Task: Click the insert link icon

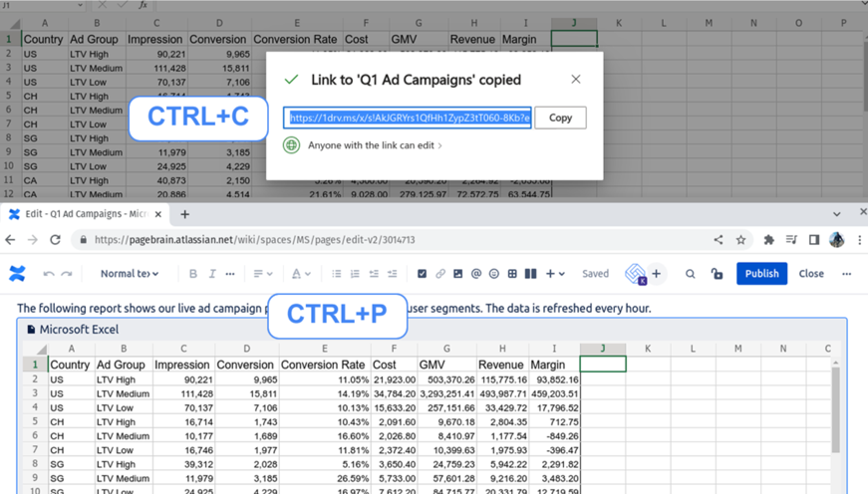Action: tap(440, 274)
